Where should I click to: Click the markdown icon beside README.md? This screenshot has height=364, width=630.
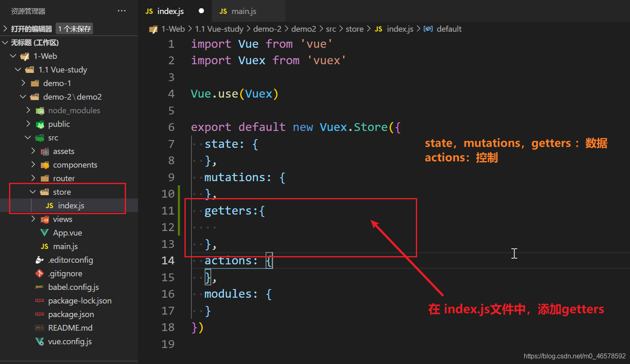pos(40,328)
